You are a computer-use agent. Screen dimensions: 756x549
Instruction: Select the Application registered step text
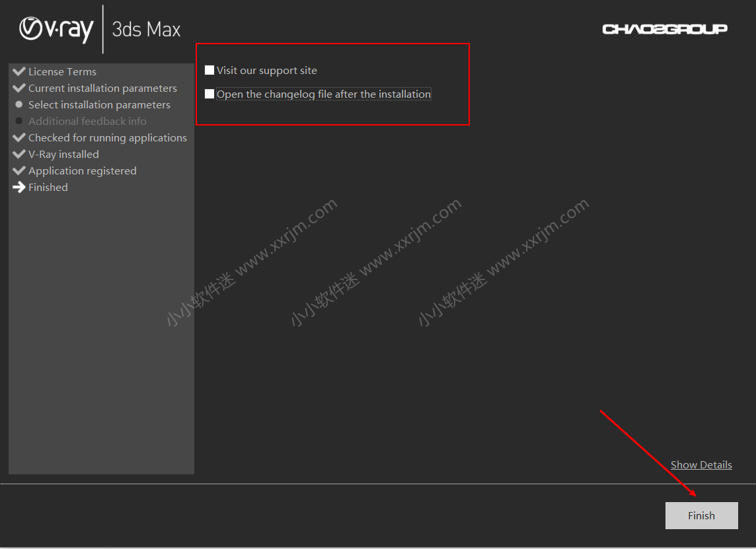83,170
